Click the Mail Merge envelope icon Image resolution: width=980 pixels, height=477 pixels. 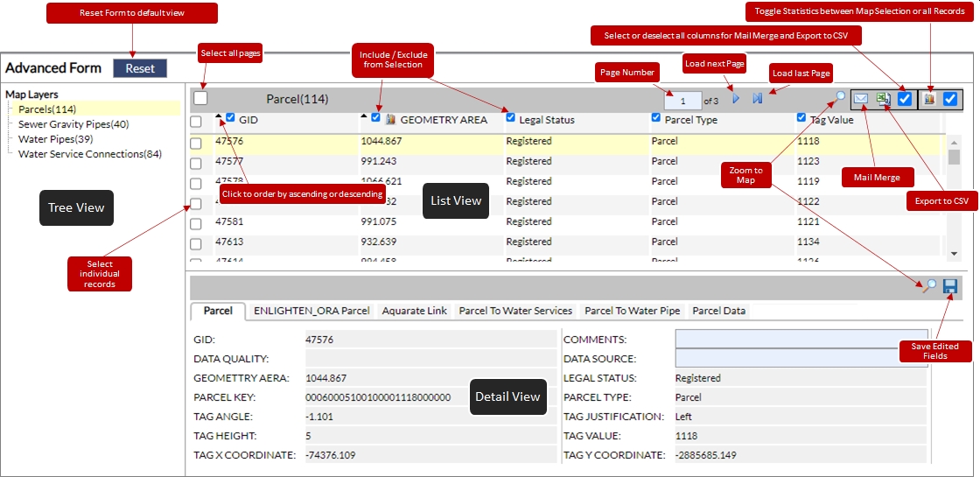861,99
